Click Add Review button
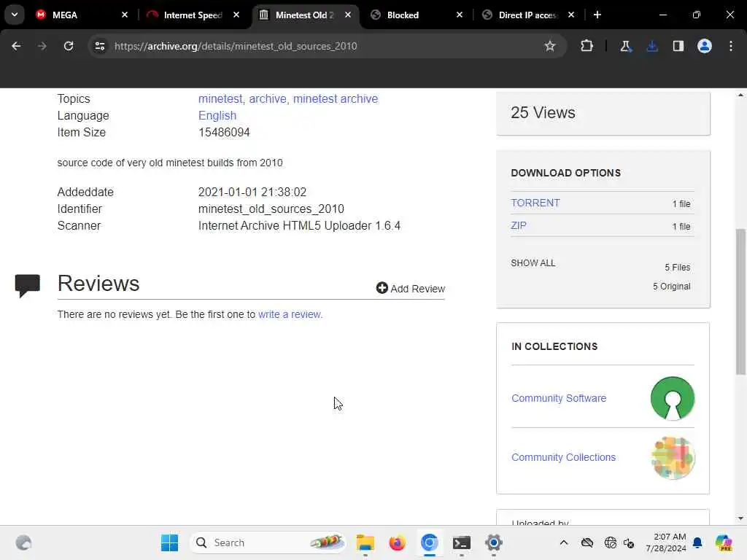Image resolution: width=747 pixels, height=560 pixels. coord(411,288)
